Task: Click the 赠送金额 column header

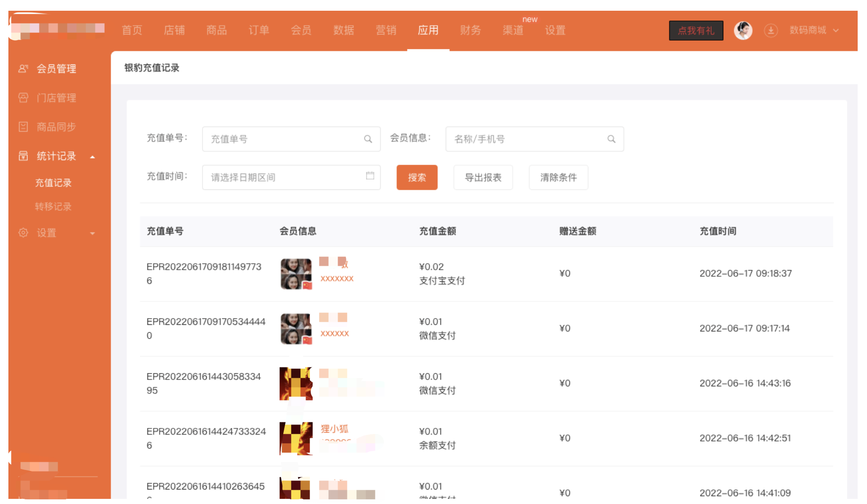Action: [x=578, y=231]
